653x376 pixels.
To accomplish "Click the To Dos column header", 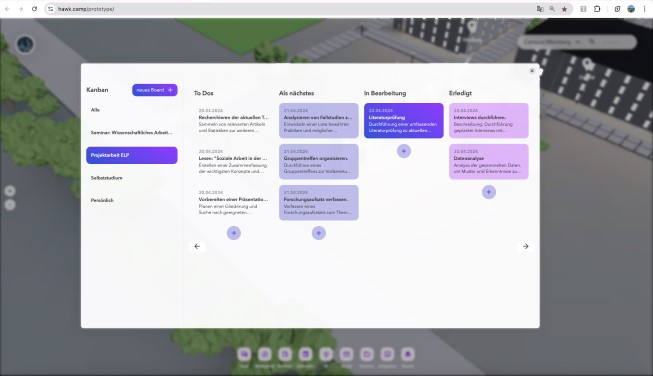I will (204, 93).
